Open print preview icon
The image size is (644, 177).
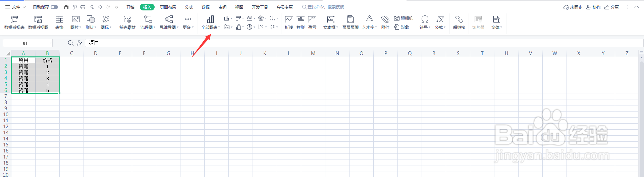[91, 7]
